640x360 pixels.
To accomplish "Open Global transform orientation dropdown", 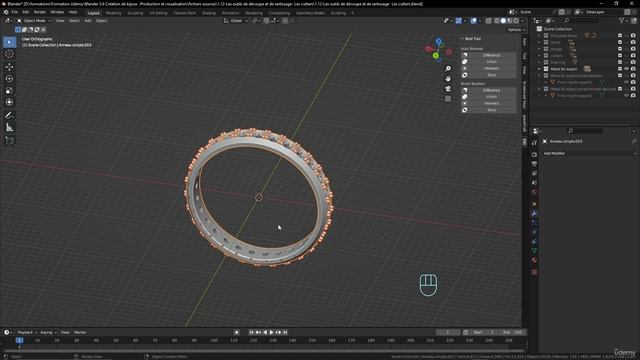I will point(236,21).
